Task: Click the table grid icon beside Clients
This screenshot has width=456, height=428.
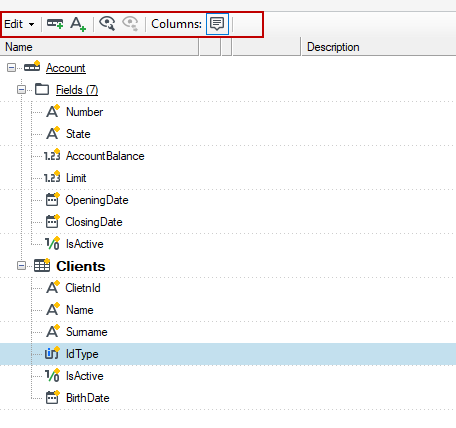Action: (42, 265)
